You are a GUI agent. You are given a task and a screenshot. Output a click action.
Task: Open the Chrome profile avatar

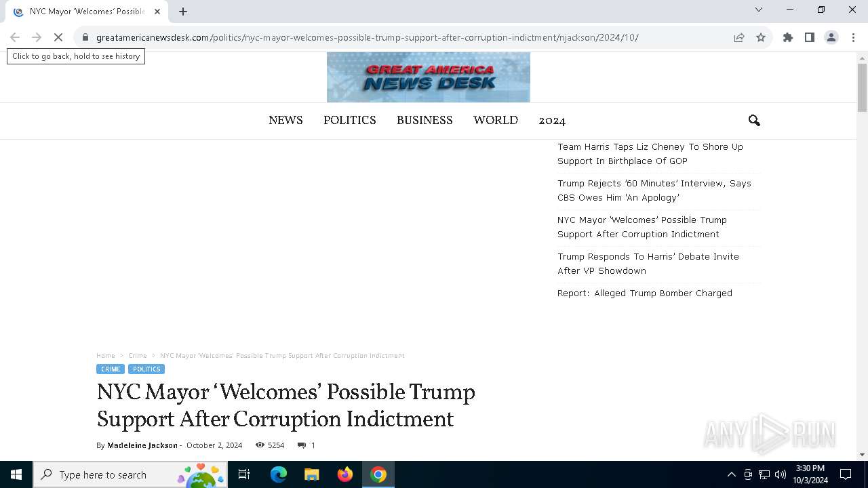pyautogui.click(x=831, y=37)
